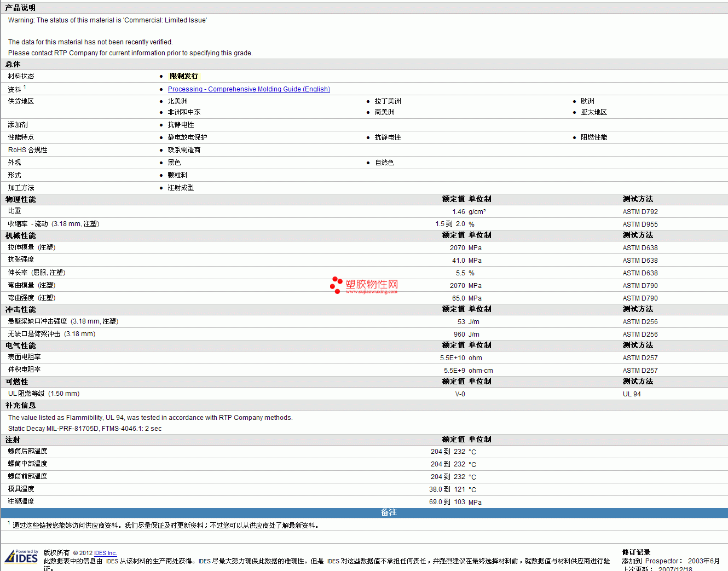The width and height of the screenshot is (728, 571).
Task: Select the 产品说明 section header
Action: 20,8
